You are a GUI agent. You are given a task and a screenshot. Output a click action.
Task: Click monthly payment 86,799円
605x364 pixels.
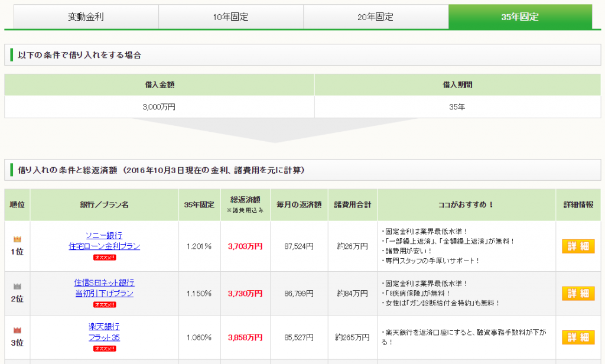[299, 293]
